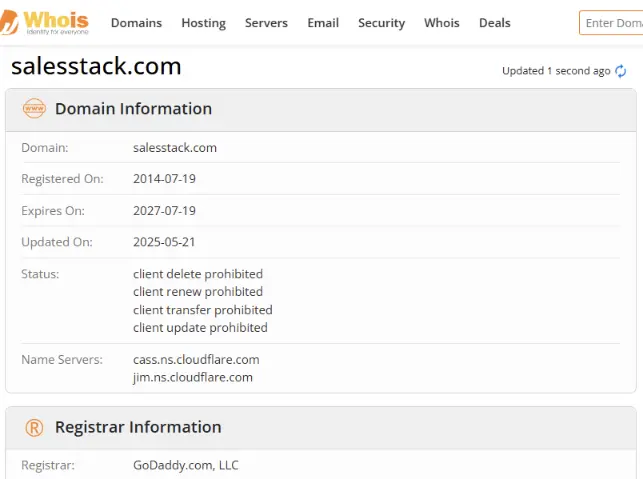Select the registrar GoDaddy.com, LLC

tap(185, 465)
